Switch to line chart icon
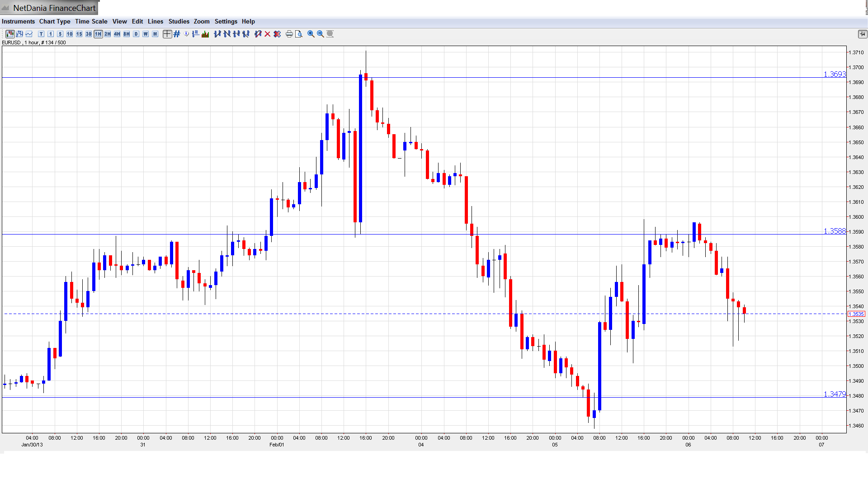 tap(29, 34)
